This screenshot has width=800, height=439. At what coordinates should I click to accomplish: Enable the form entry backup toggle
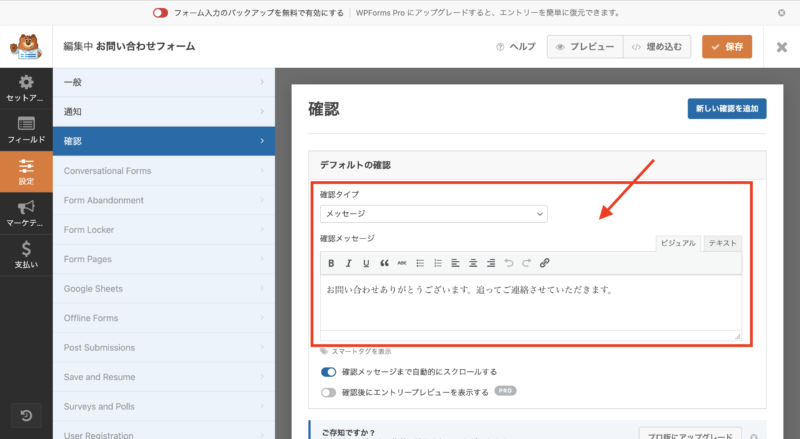click(x=160, y=13)
